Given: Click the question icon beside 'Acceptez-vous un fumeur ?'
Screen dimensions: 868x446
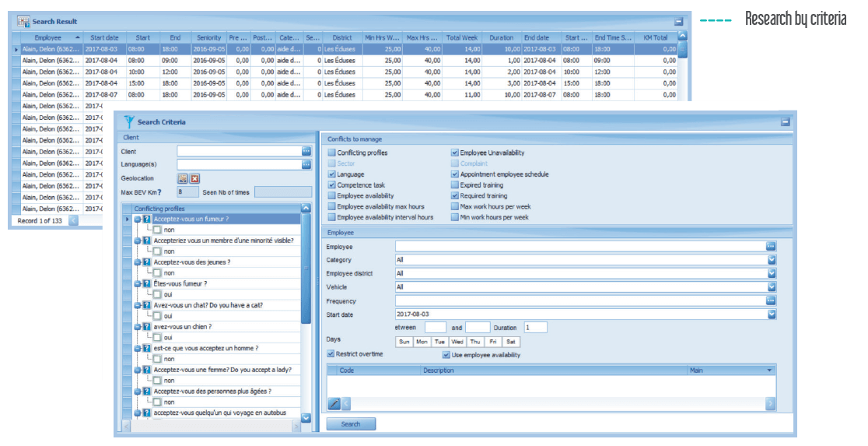Looking at the screenshot, I should coord(147,219).
